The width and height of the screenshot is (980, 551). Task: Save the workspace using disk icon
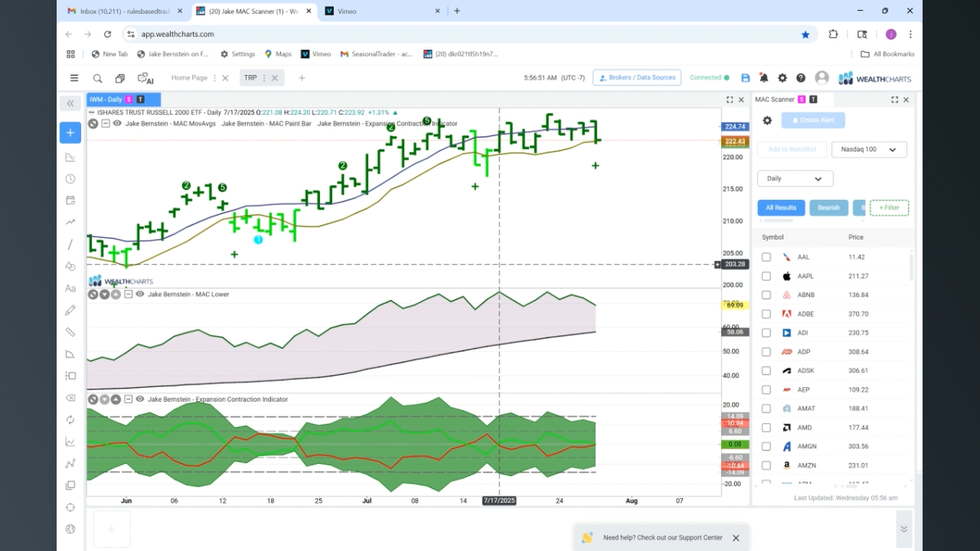click(x=745, y=78)
